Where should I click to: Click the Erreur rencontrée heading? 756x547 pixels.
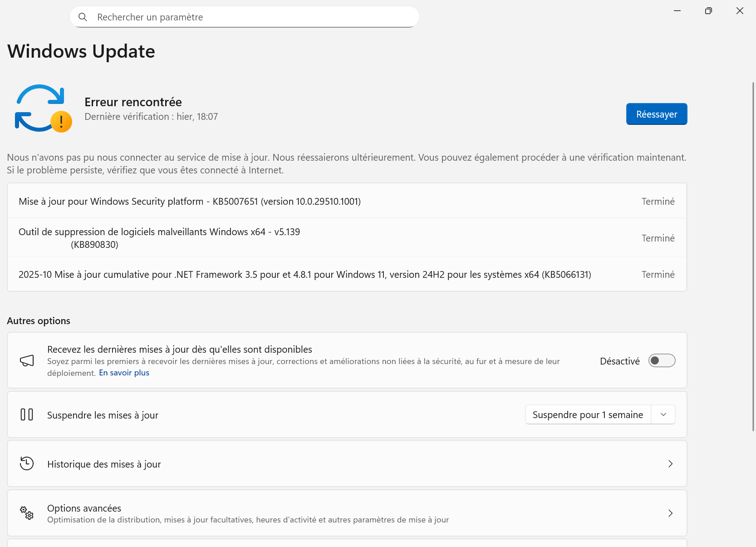click(133, 102)
